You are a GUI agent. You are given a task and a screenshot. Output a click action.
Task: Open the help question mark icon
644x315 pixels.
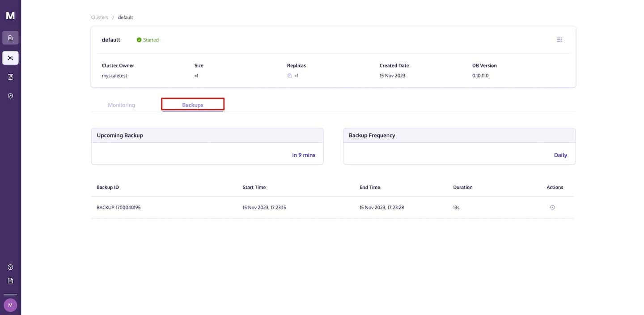point(10,267)
